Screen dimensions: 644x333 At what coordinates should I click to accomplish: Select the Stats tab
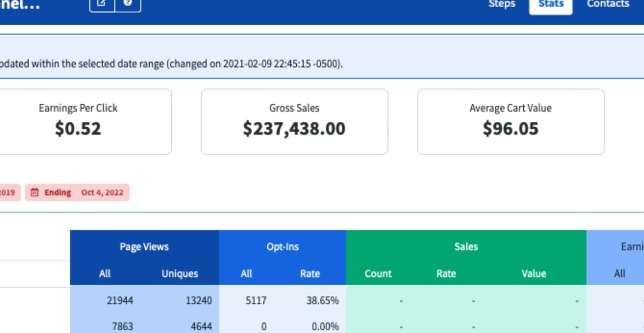coord(551,4)
